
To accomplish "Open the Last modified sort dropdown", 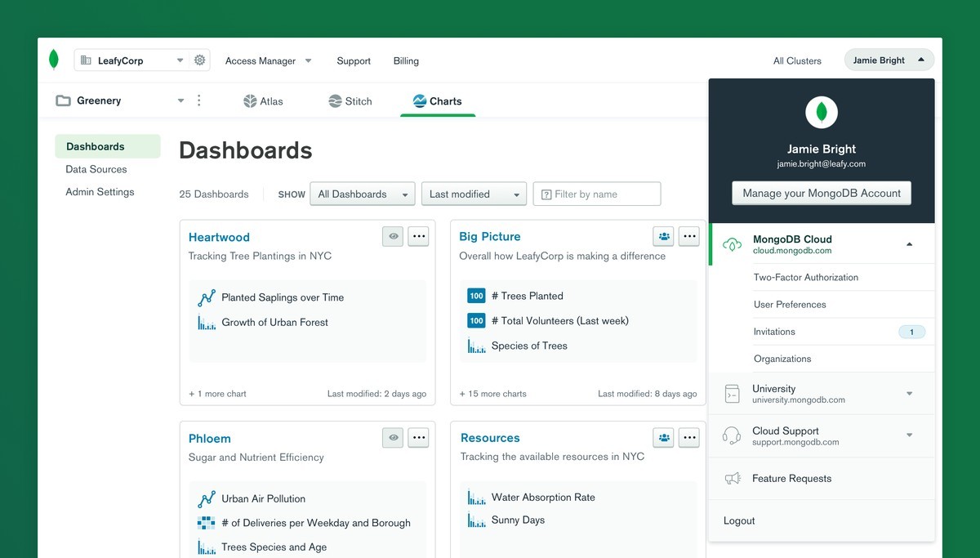I will click(474, 194).
